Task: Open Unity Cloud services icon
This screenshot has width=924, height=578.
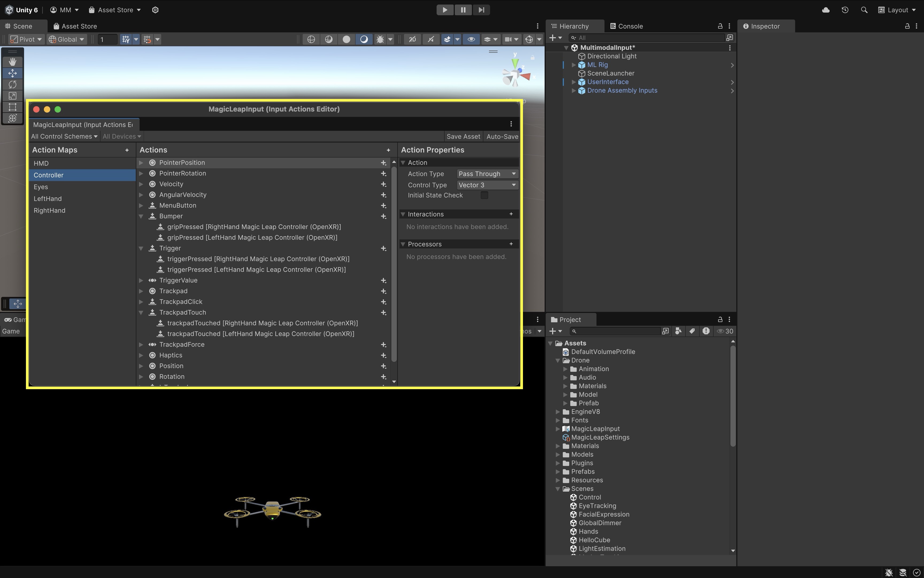Action: (x=825, y=10)
